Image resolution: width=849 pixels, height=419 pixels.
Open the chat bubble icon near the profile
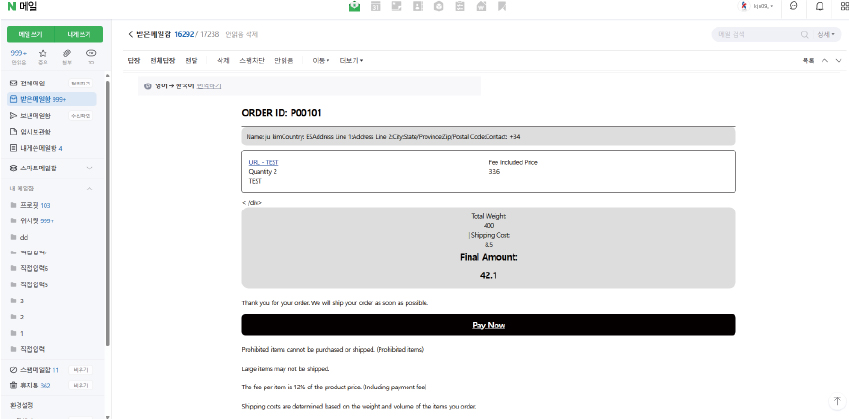[793, 7]
